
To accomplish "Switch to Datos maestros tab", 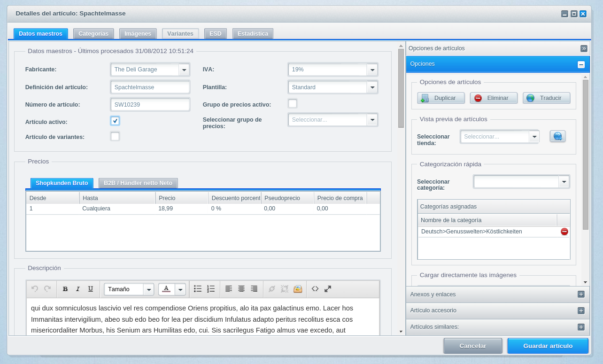I will (x=41, y=34).
